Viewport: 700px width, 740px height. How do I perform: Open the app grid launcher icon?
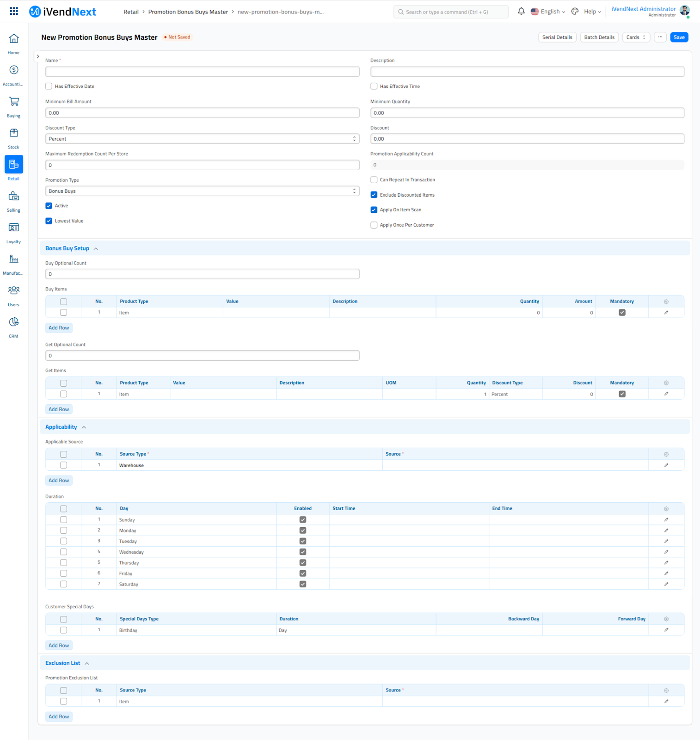coord(14,12)
